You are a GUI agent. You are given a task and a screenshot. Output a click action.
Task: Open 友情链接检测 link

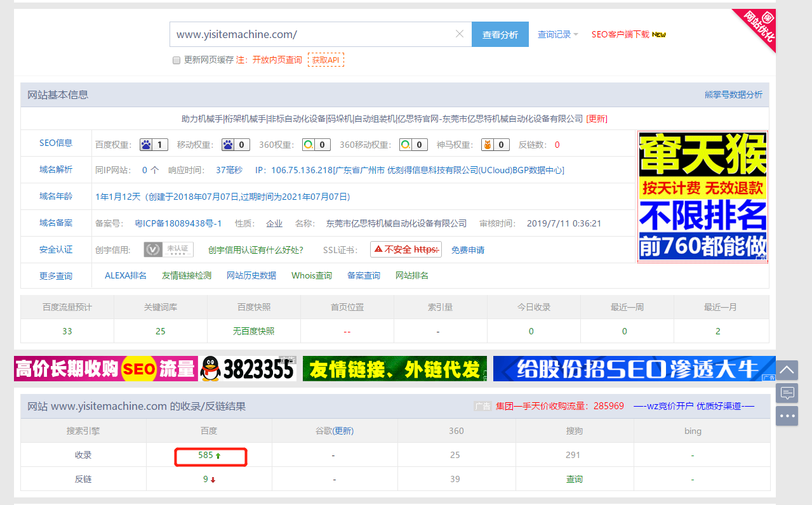[187, 275]
